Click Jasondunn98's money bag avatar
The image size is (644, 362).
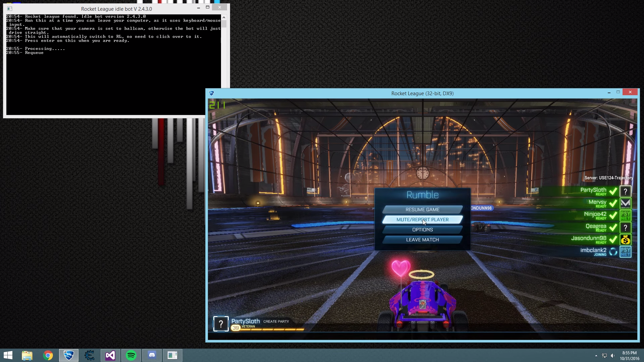pos(625,240)
